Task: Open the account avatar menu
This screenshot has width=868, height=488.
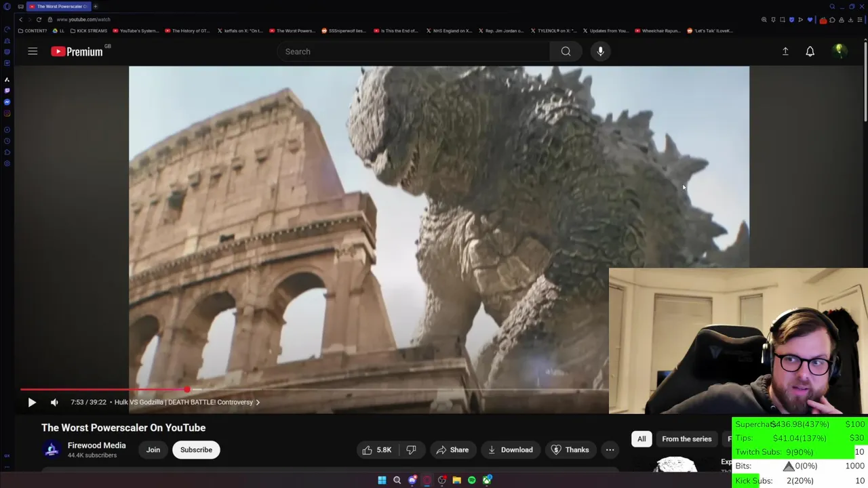Action: (x=839, y=51)
